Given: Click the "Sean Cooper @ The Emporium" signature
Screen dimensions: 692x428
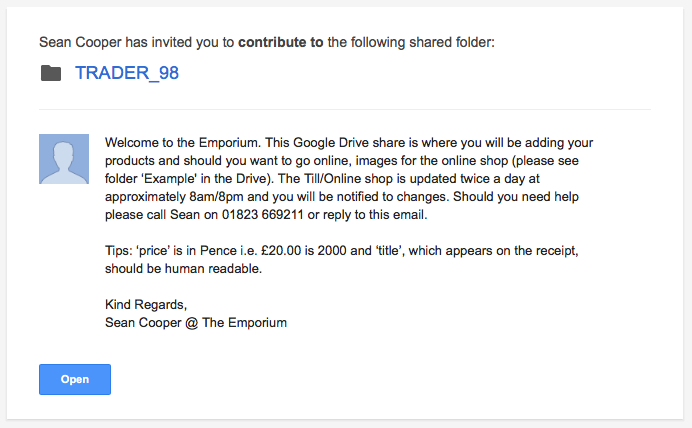Looking at the screenshot, I should click(196, 323).
